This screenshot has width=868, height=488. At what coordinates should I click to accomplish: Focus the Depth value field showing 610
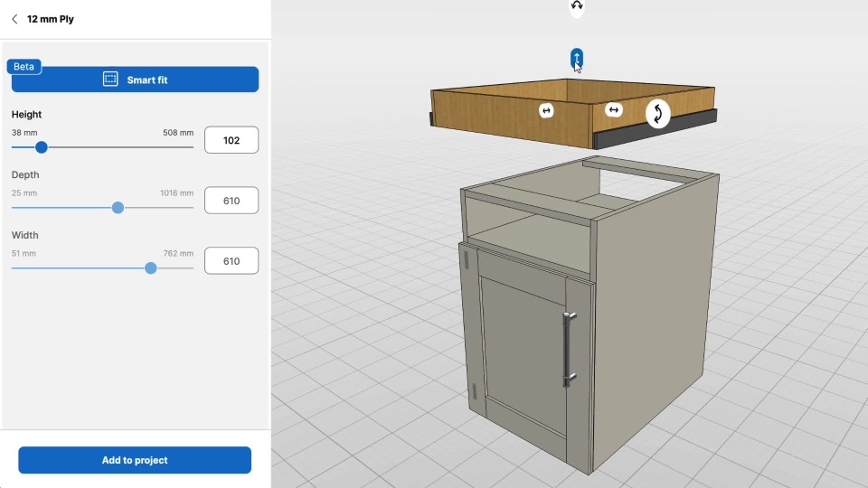(x=231, y=201)
